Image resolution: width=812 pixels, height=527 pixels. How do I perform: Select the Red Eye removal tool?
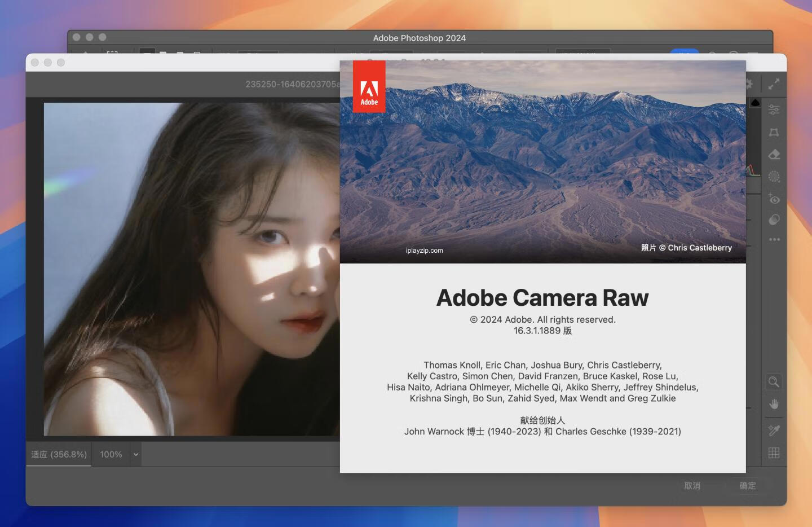tap(774, 199)
